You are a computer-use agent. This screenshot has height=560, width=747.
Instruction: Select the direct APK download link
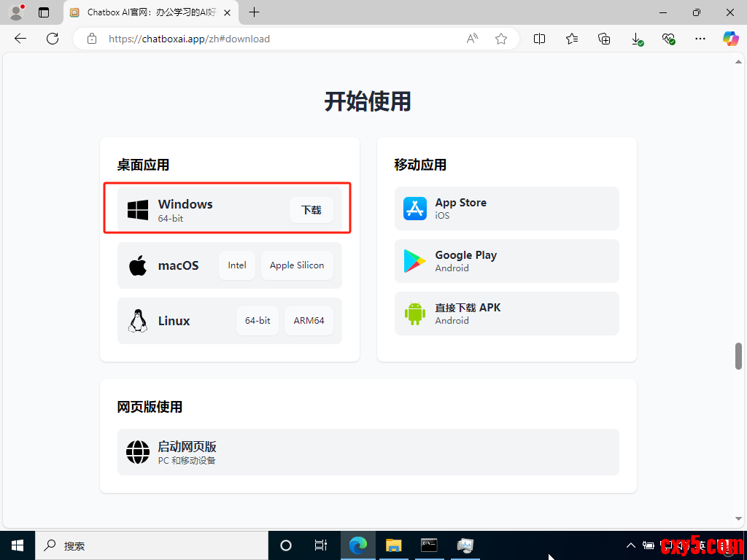click(x=507, y=314)
